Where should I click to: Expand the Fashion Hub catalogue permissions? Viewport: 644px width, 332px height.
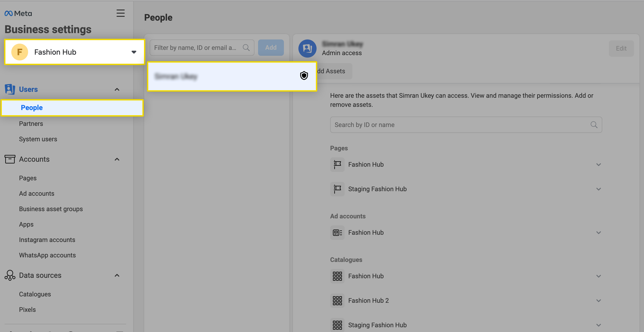tap(598, 276)
